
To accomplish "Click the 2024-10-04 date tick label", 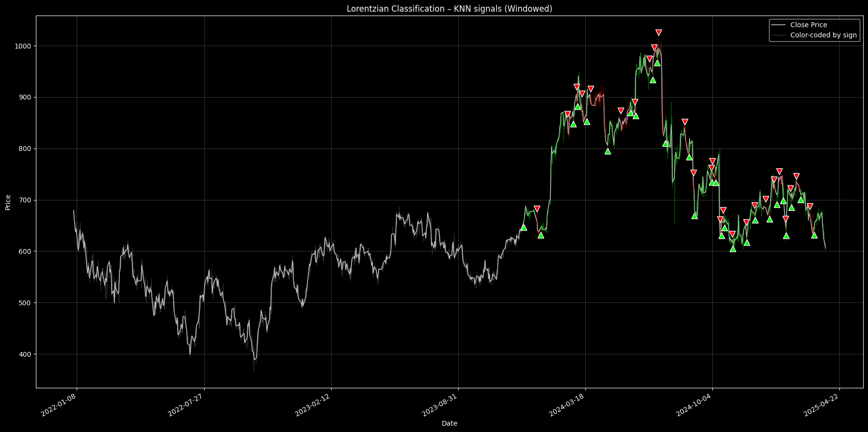I will [694, 404].
